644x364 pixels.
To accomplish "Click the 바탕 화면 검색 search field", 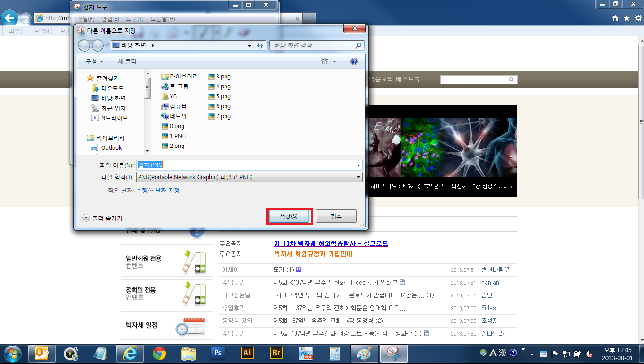I will (x=312, y=45).
